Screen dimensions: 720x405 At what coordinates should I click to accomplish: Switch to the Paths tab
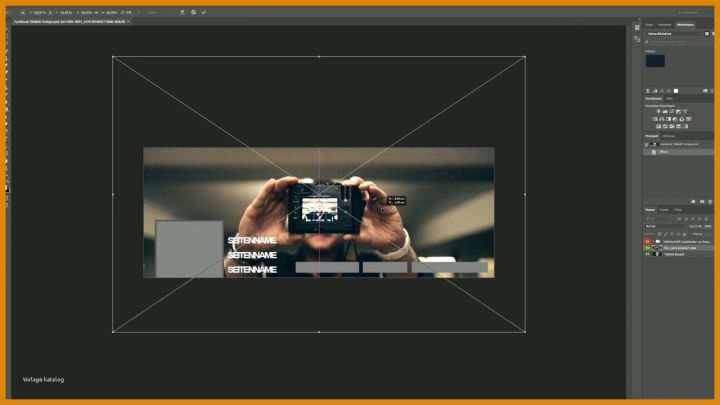678,210
